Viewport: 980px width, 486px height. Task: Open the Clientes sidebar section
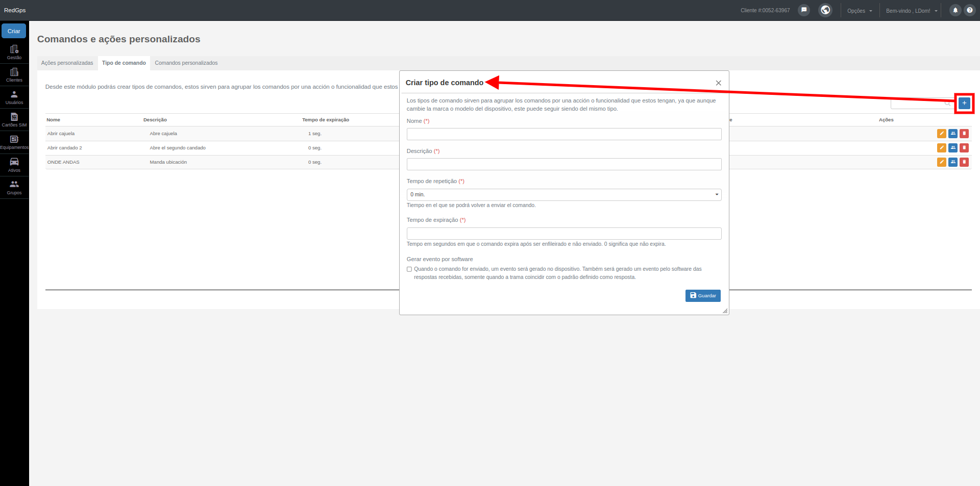pos(14,75)
